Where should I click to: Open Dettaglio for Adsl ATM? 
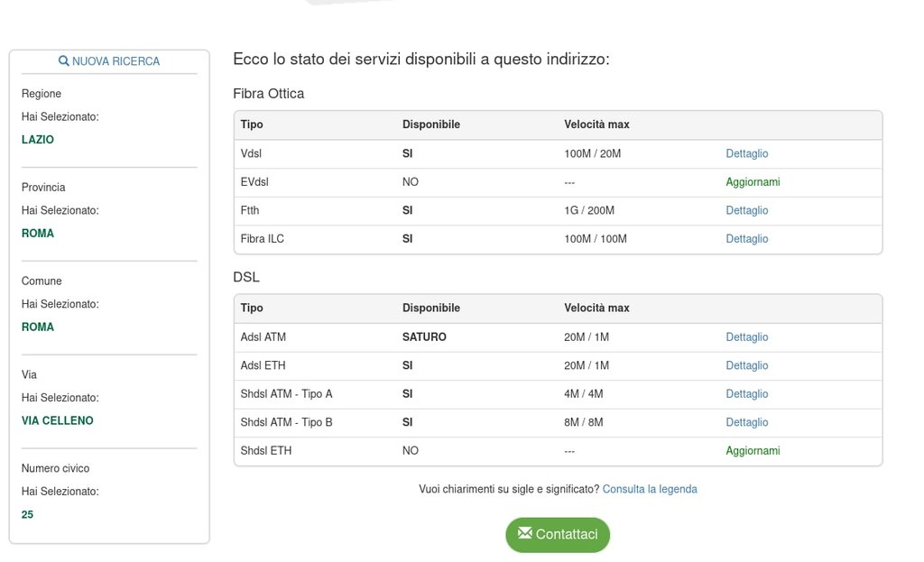(x=746, y=337)
